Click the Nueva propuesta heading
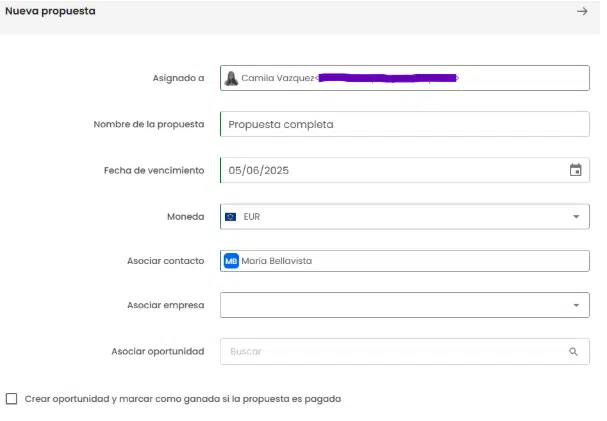 point(50,11)
